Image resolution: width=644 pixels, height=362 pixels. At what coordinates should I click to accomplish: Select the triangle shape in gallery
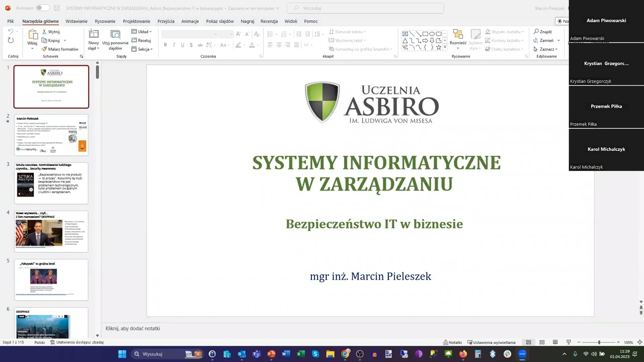point(406,40)
